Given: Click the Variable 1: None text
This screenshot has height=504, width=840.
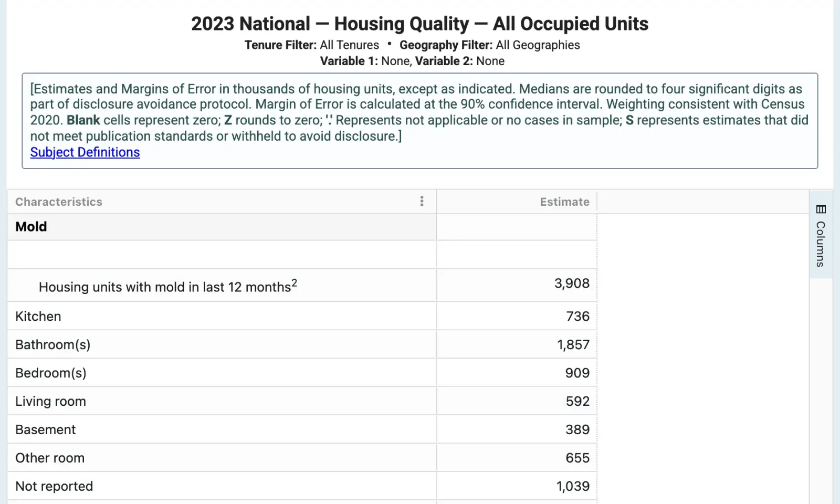Looking at the screenshot, I should (x=365, y=61).
